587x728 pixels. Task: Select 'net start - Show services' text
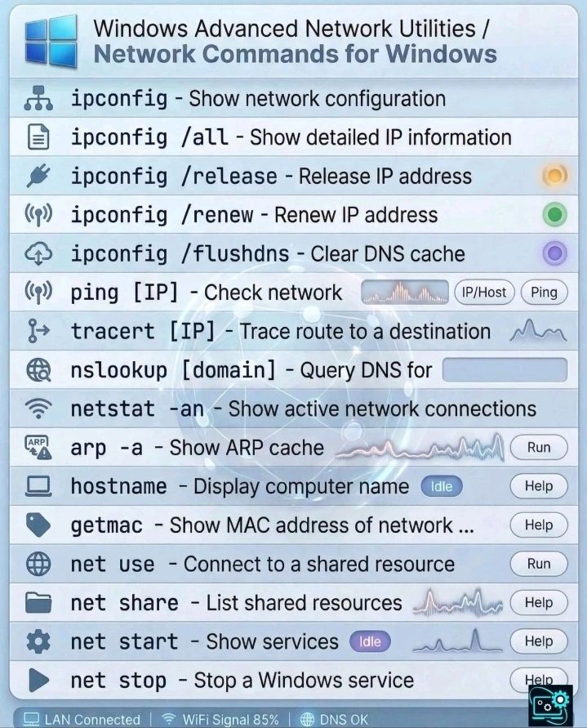204,641
